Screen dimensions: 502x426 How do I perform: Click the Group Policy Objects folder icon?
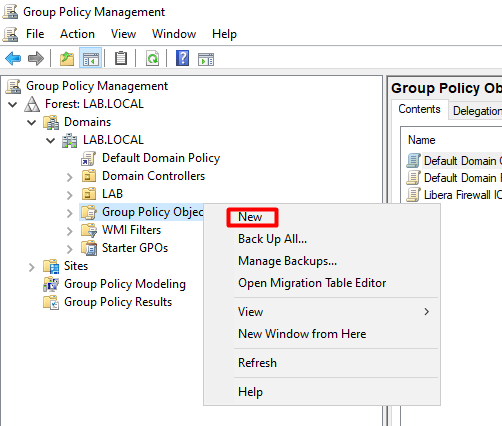coord(89,212)
